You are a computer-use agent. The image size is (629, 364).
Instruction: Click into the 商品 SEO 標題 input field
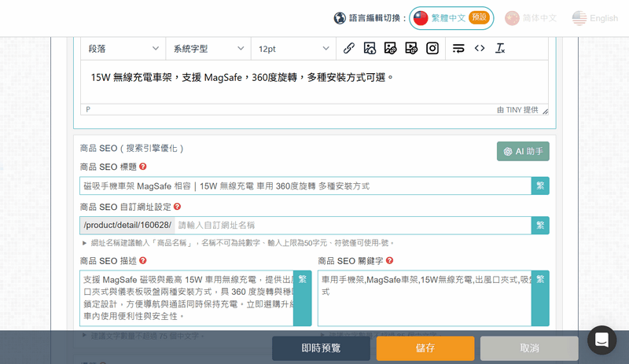(306, 186)
